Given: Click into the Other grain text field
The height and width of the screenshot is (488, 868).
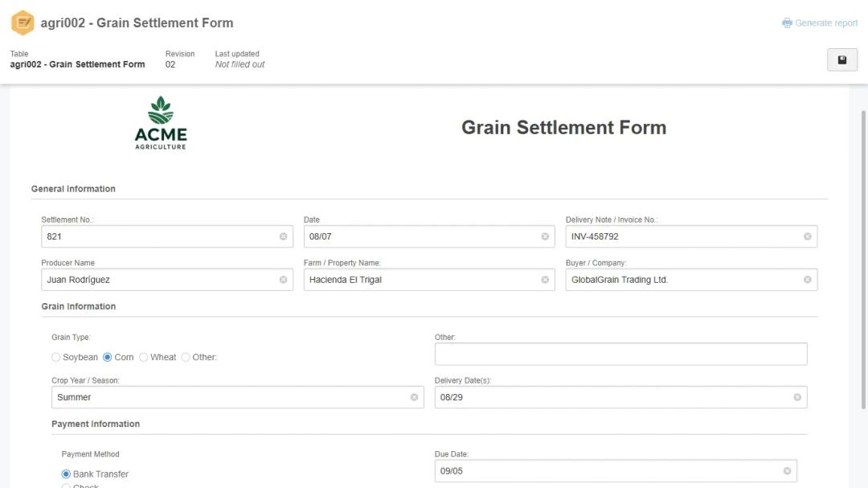Looking at the screenshot, I should tap(620, 354).
